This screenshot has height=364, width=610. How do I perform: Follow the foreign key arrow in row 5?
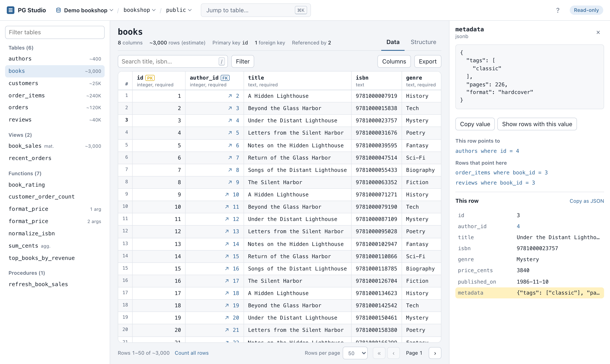230,145
